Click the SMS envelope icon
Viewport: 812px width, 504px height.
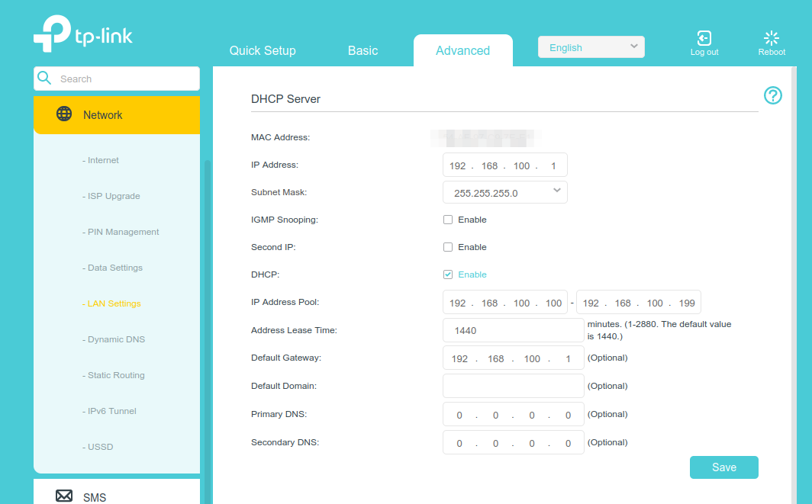[x=64, y=496]
